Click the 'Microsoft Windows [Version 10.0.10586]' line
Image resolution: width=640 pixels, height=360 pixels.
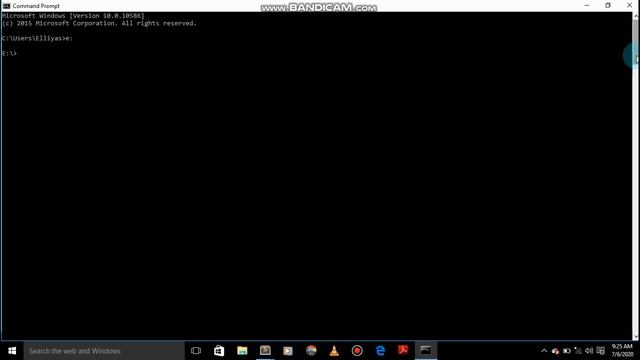(x=73, y=16)
